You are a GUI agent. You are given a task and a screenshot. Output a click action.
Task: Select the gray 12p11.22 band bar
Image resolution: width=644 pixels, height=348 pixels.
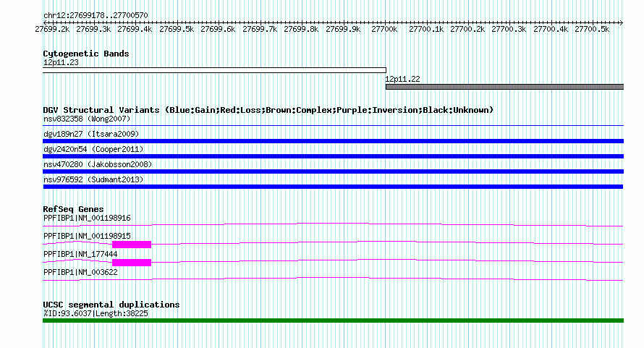pyautogui.click(x=504, y=87)
